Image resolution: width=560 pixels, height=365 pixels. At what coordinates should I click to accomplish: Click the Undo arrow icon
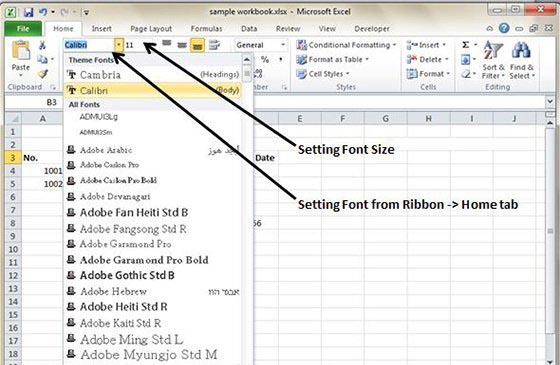pyautogui.click(x=44, y=12)
